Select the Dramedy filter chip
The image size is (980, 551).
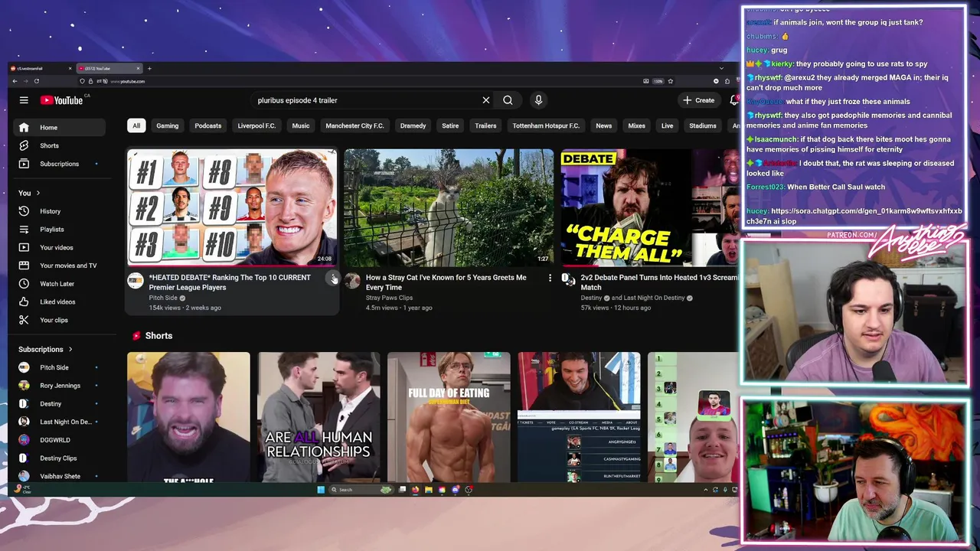coord(413,126)
